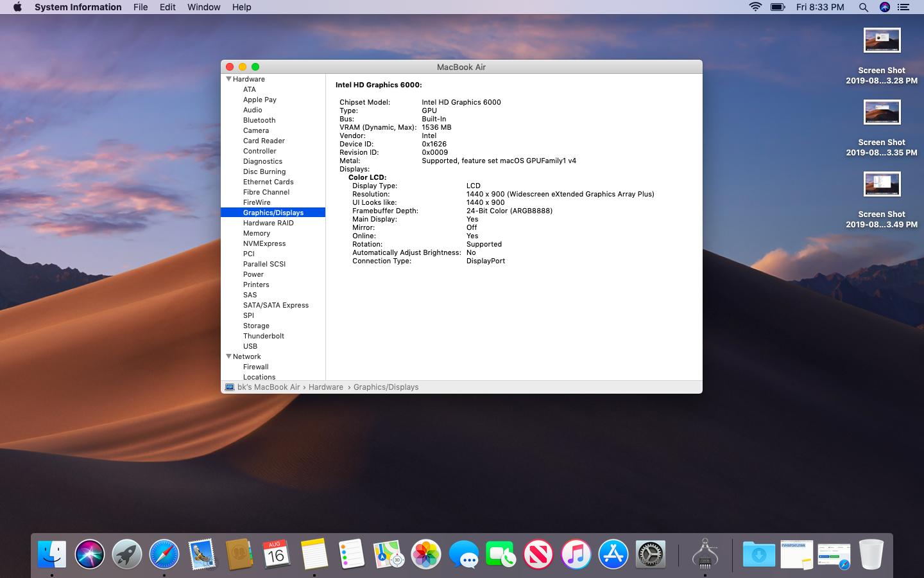Viewport: 924px width, 578px height.
Task: Open Downloads folder in Dock
Action: 759,554
